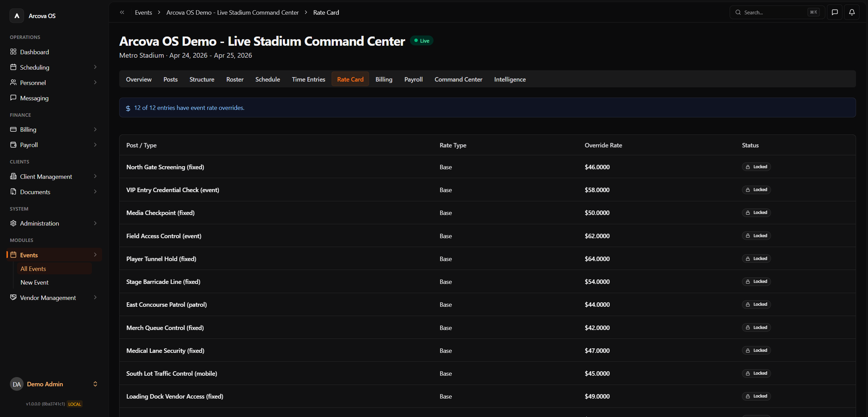
Task: Click the Locked badge for South Lot Traffic Control
Action: click(756, 373)
